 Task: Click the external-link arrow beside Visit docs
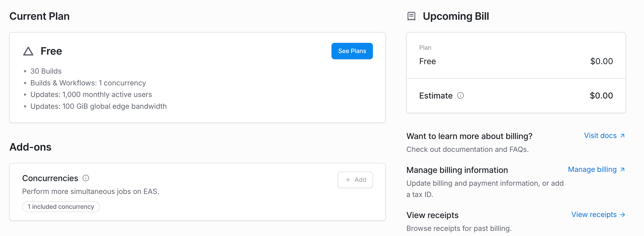[x=622, y=135]
